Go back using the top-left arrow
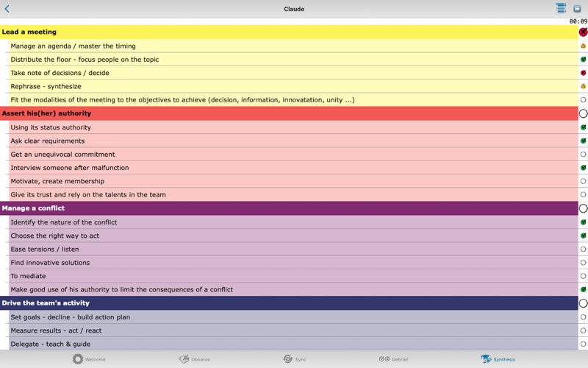 7,9
